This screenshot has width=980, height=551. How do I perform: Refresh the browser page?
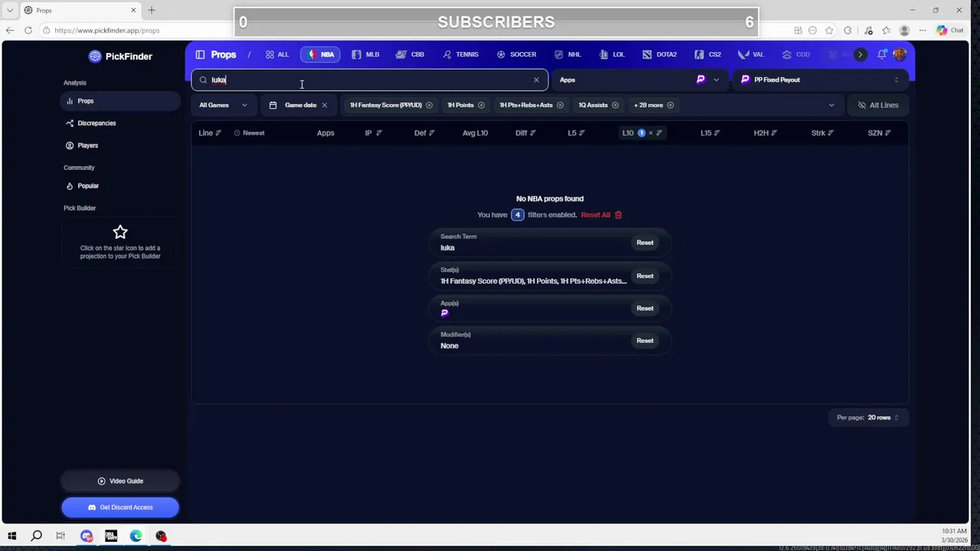[x=28, y=30]
